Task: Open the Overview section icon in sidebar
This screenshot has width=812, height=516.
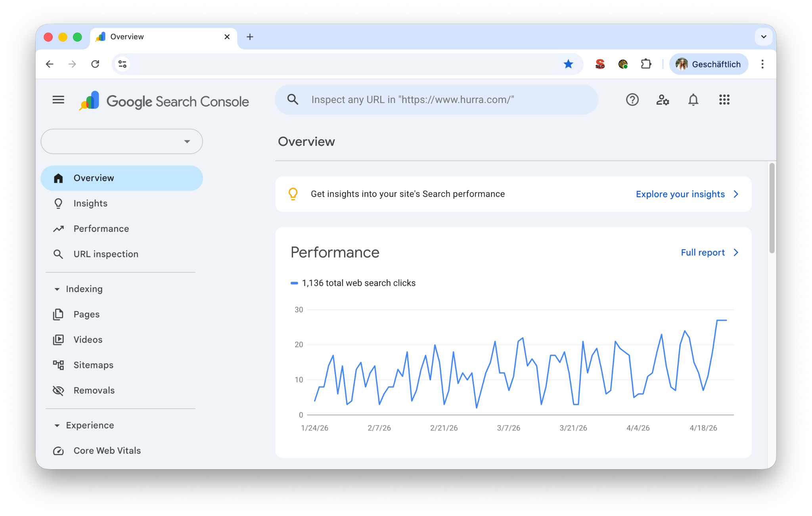Action: pos(58,178)
